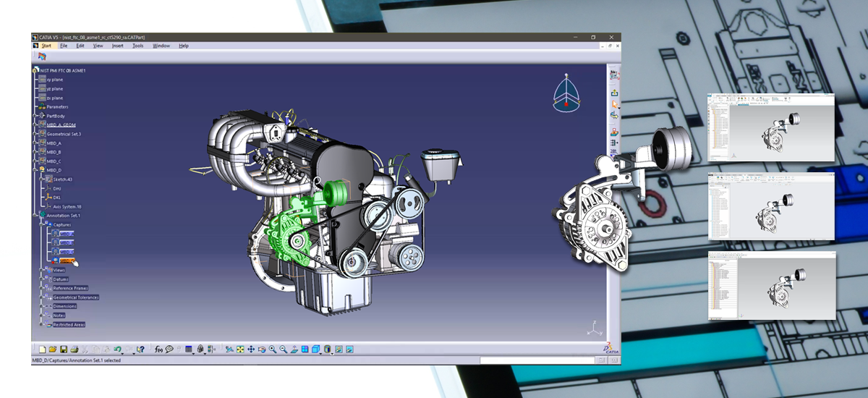This screenshot has height=398, width=868.
Task: Select Sketch.43 in the tree
Action: click(x=64, y=179)
